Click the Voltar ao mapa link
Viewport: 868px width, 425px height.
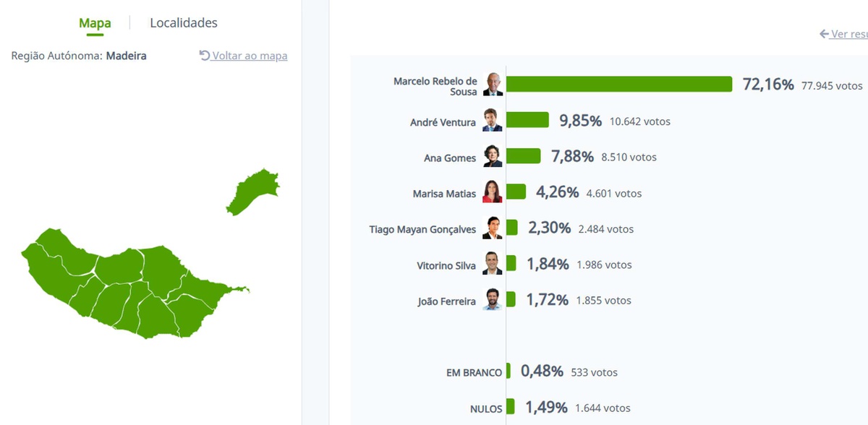point(250,56)
